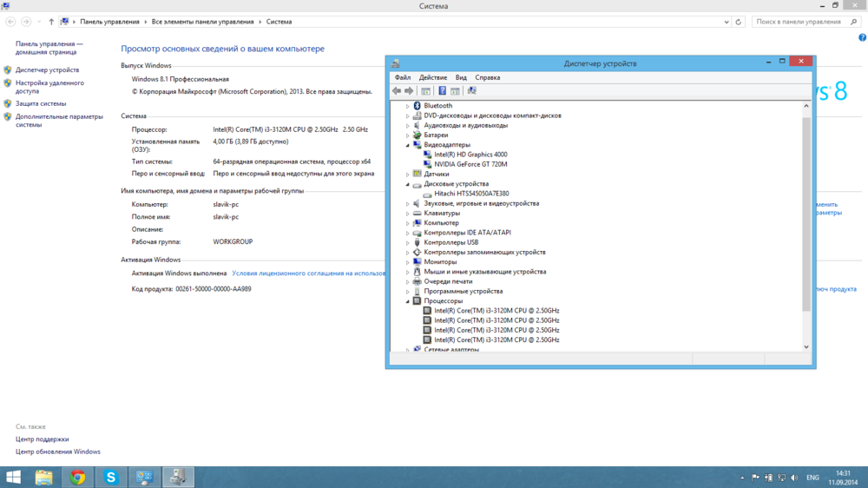Toggle the console tree toolbar icon
Image resolution: width=868 pixels, height=488 pixels.
click(x=425, y=91)
